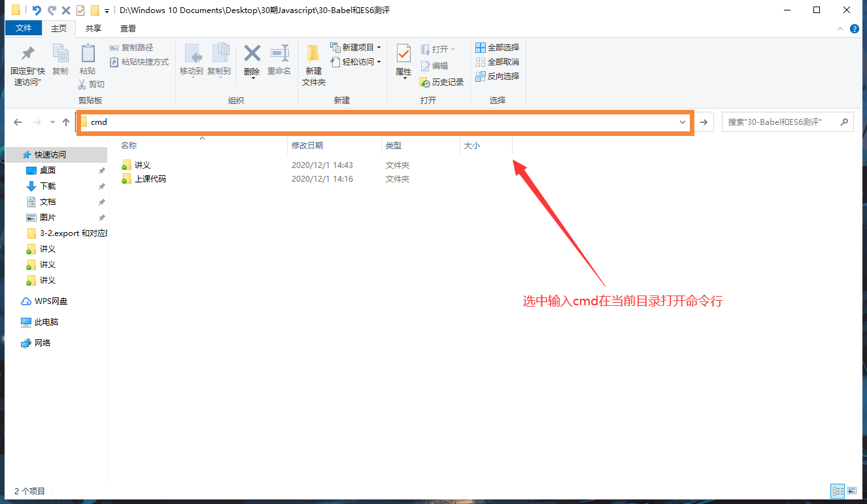Go Forward navigation arrow
This screenshot has width=867, height=504.
(x=37, y=122)
